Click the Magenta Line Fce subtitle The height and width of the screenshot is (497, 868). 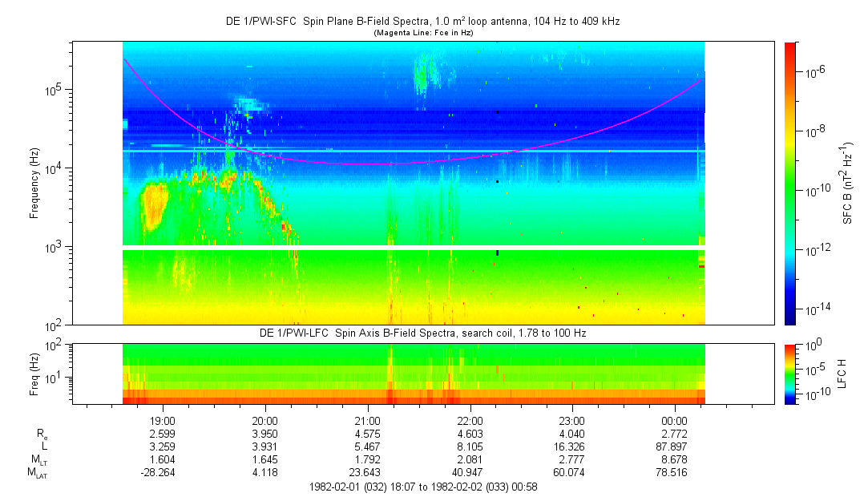pyautogui.click(x=425, y=33)
